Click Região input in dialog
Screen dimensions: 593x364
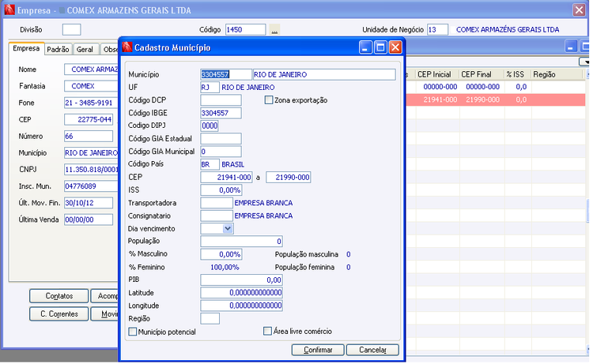(210, 318)
